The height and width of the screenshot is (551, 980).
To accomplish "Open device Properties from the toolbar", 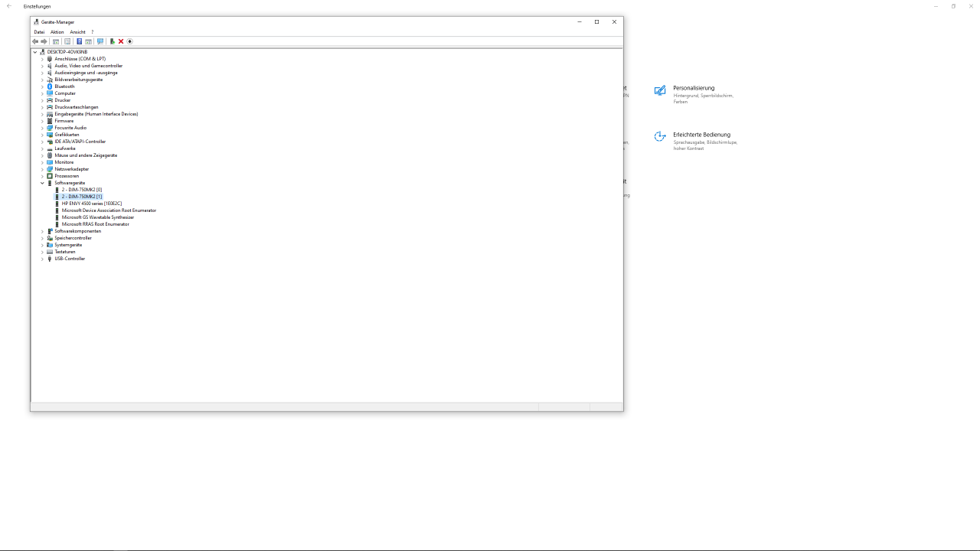I will pos(67,41).
